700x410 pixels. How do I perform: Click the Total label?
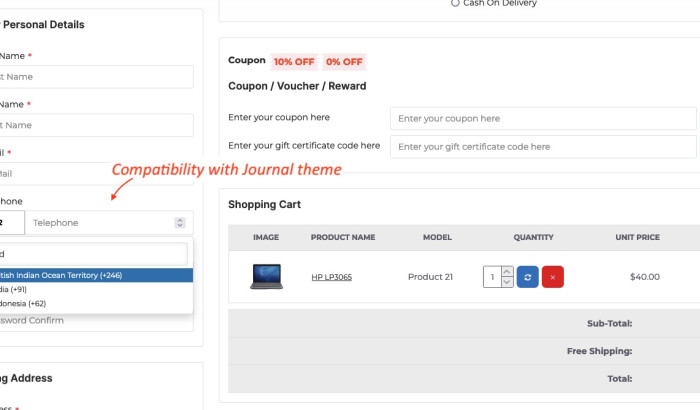[x=620, y=379]
